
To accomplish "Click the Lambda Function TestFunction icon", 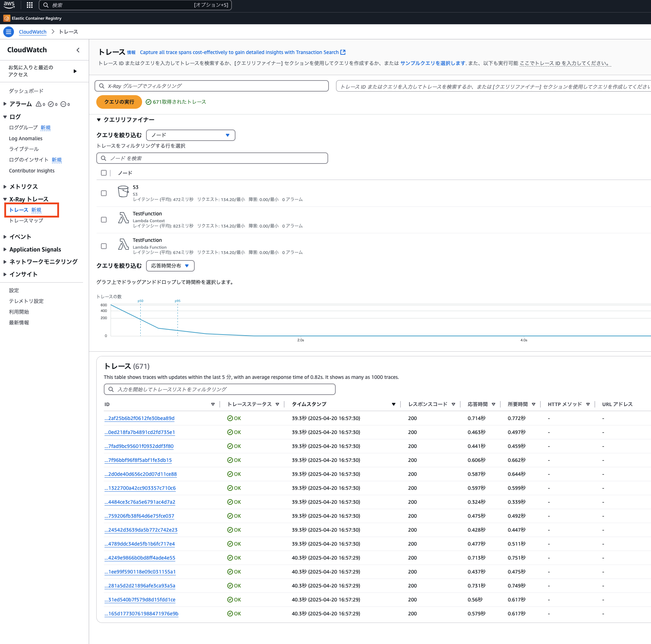I will click(123, 244).
